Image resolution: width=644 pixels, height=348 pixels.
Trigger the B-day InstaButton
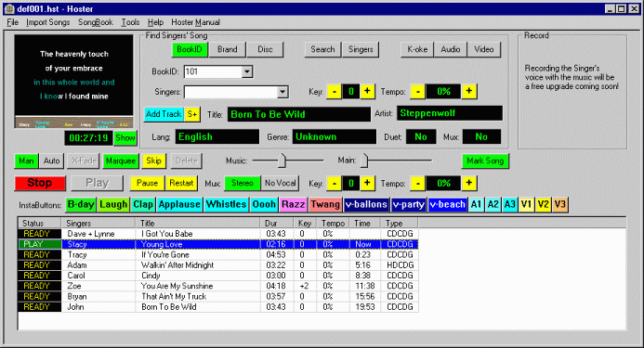(81, 205)
